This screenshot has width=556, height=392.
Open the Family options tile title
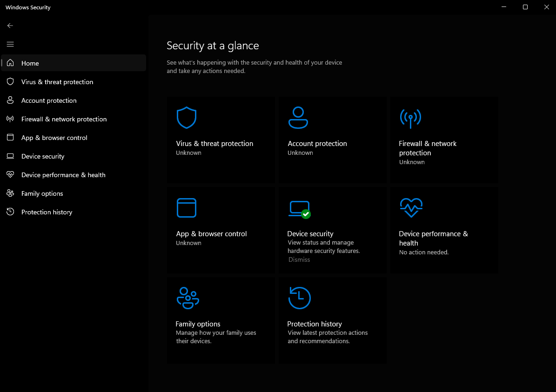point(198,324)
